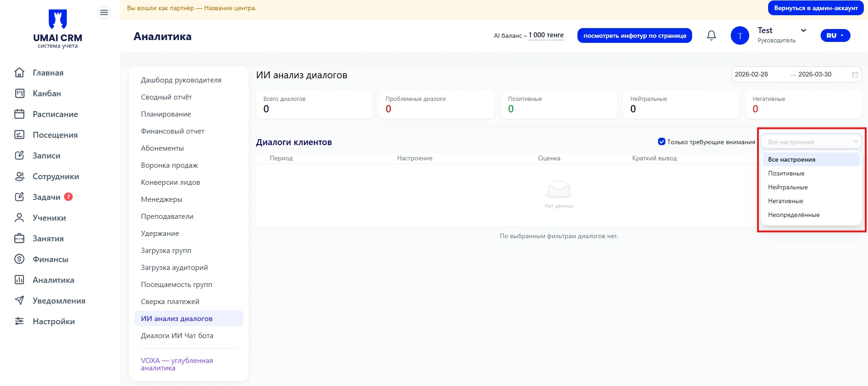Open Сверка платежей section
868x386 pixels.
[x=170, y=302]
